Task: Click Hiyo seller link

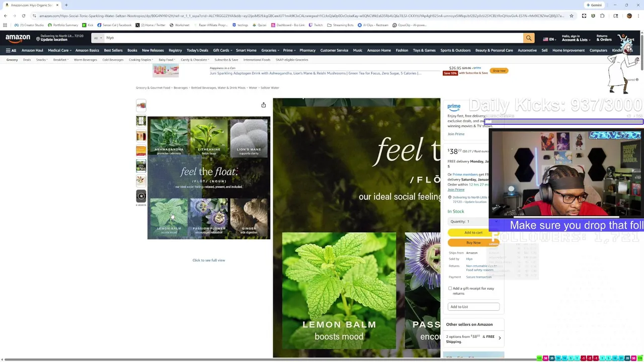Action: point(469,259)
